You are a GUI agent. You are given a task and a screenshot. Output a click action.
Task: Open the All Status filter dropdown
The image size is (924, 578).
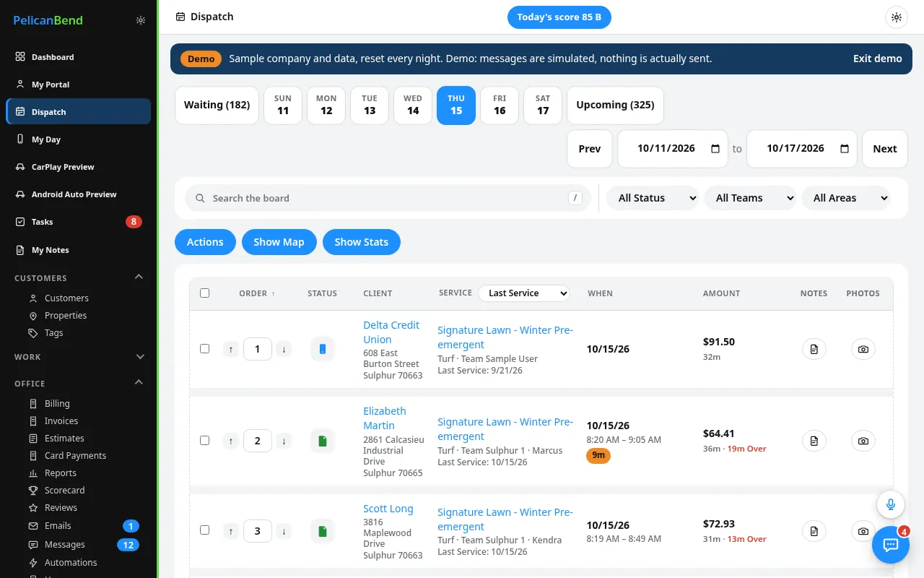(x=653, y=198)
